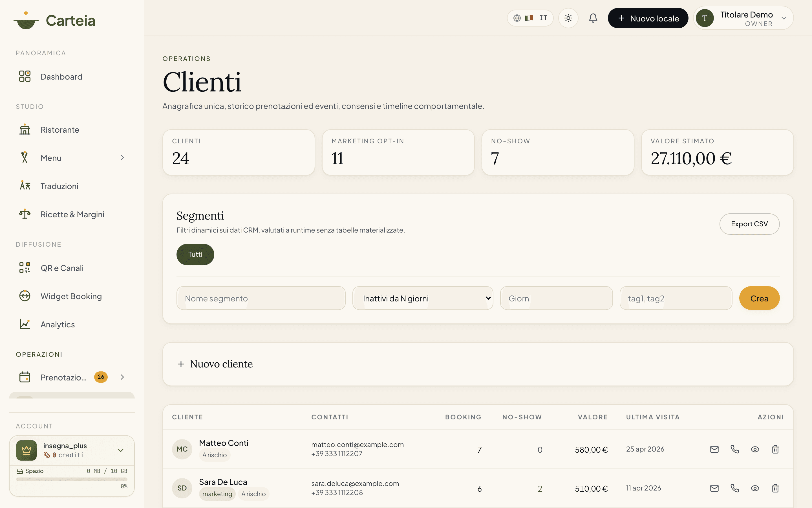Click the QR e Canali icon
812x508 pixels.
click(25, 268)
